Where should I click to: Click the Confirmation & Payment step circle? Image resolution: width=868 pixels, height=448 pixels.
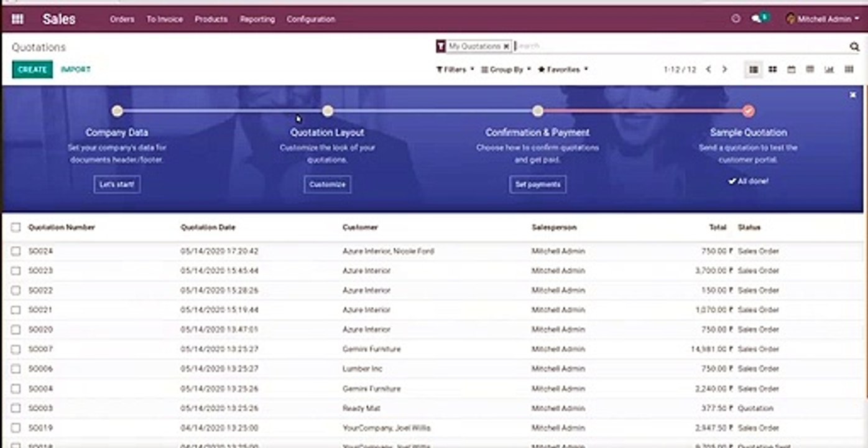[x=538, y=111]
